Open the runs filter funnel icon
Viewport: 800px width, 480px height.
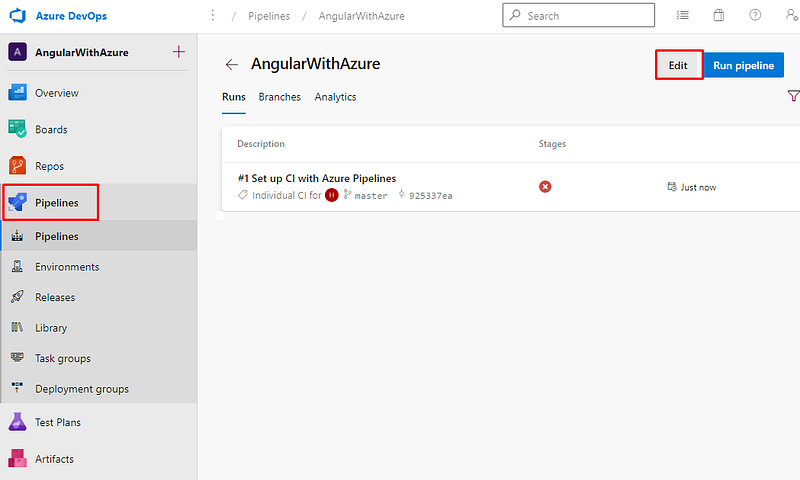(x=793, y=95)
